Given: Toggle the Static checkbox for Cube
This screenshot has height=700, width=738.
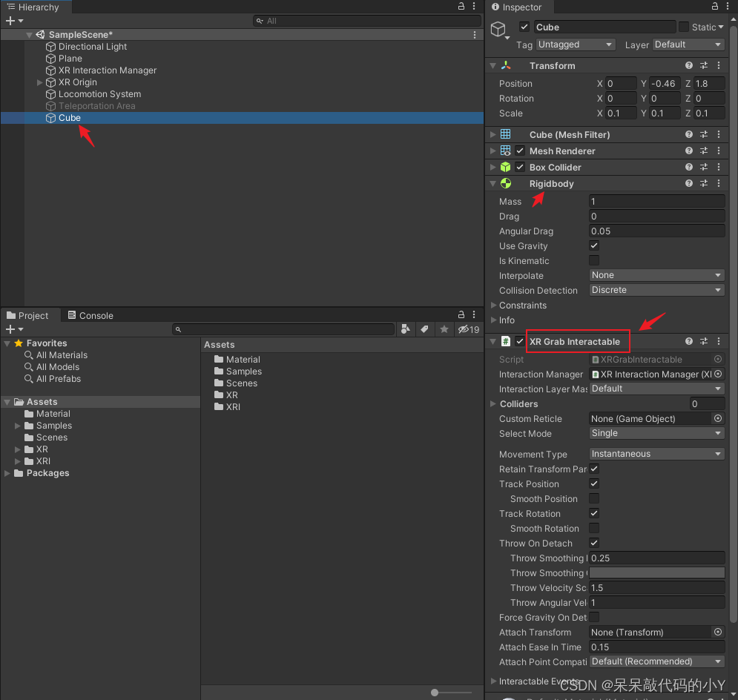Looking at the screenshot, I should pos(684,27).
